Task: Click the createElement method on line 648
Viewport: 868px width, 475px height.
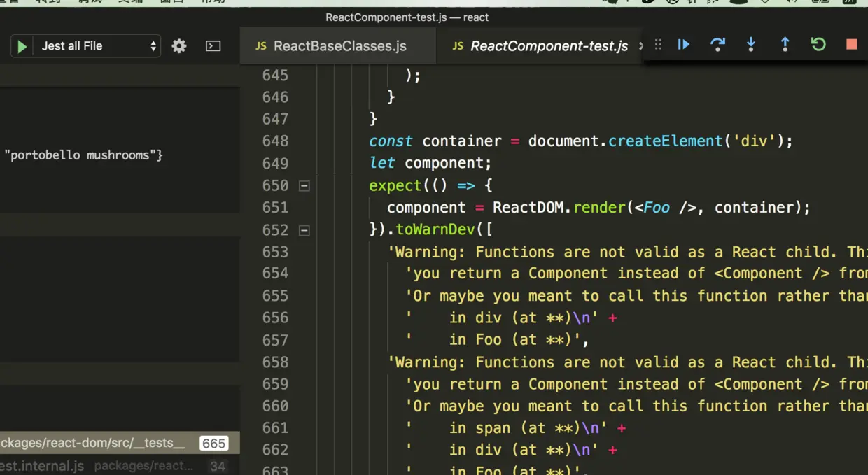Action: pos(665,141)
